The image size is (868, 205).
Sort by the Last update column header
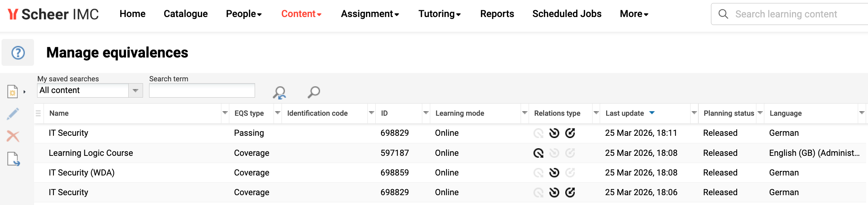pos(624,113)
